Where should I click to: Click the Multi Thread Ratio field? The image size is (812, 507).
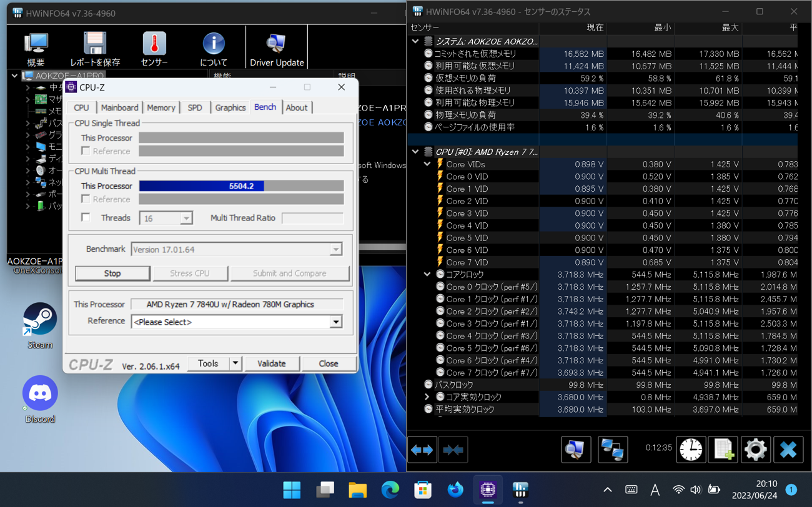(x=312, y=218)
